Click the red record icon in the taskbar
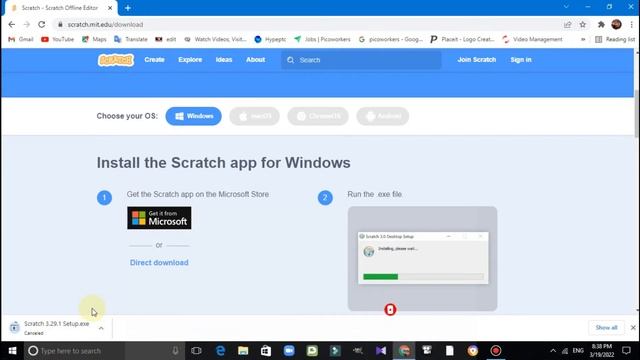Viewport: 640px width, 360px height. tap(496, 351)
